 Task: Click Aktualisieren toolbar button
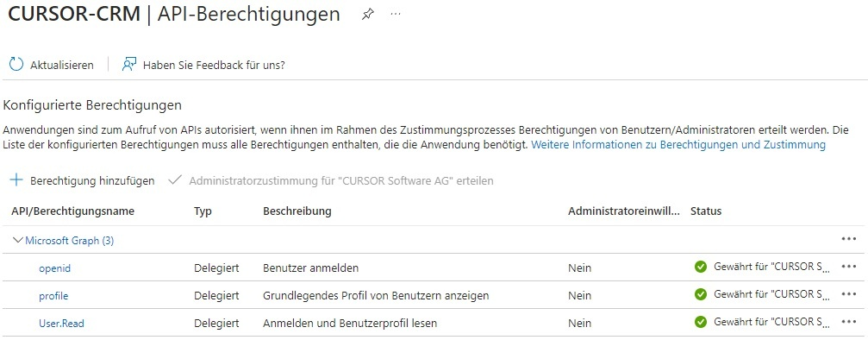pos(52,65)
